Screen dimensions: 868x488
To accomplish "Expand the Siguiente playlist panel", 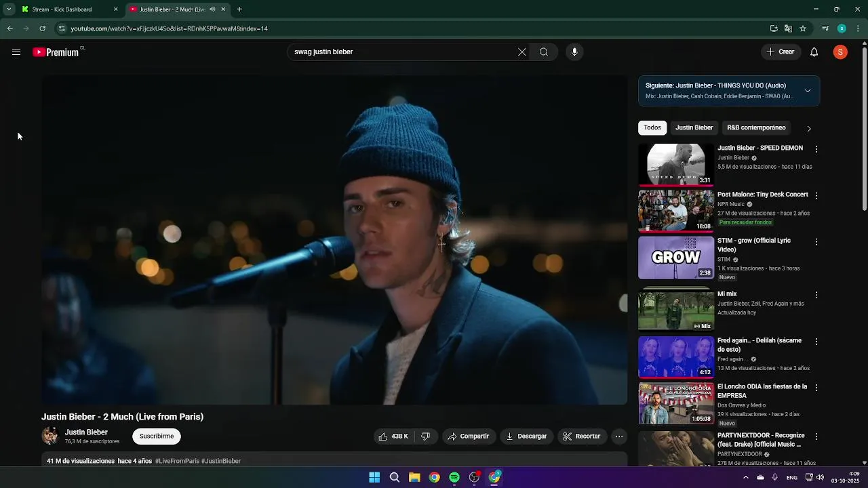I will point(808,91).
